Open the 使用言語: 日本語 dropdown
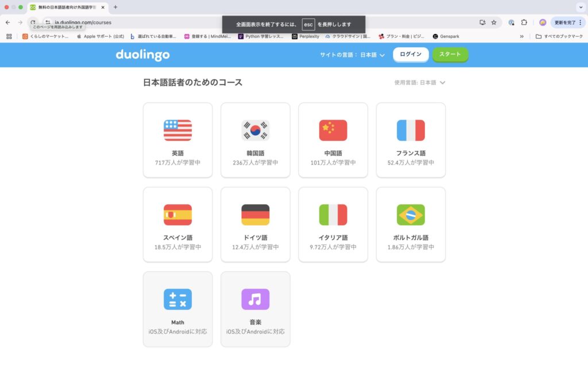The width and height of the screenshot is (588, 368). (420, 83)
